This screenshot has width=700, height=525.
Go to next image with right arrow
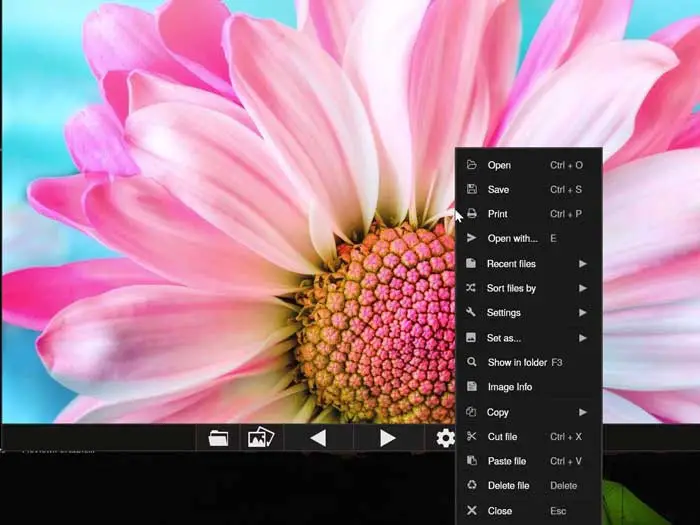(x=388, y=438)
